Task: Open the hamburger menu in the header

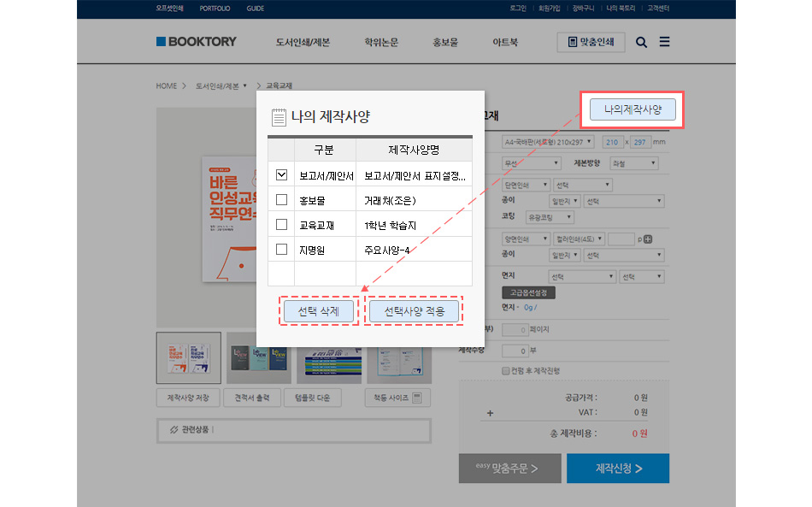Action: pos(664,41)
